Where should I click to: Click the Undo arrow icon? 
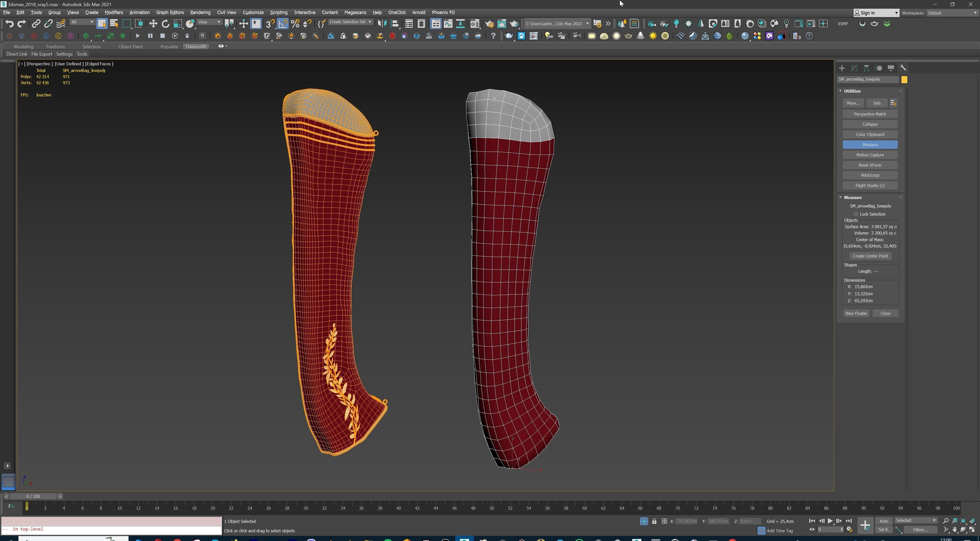9,23
